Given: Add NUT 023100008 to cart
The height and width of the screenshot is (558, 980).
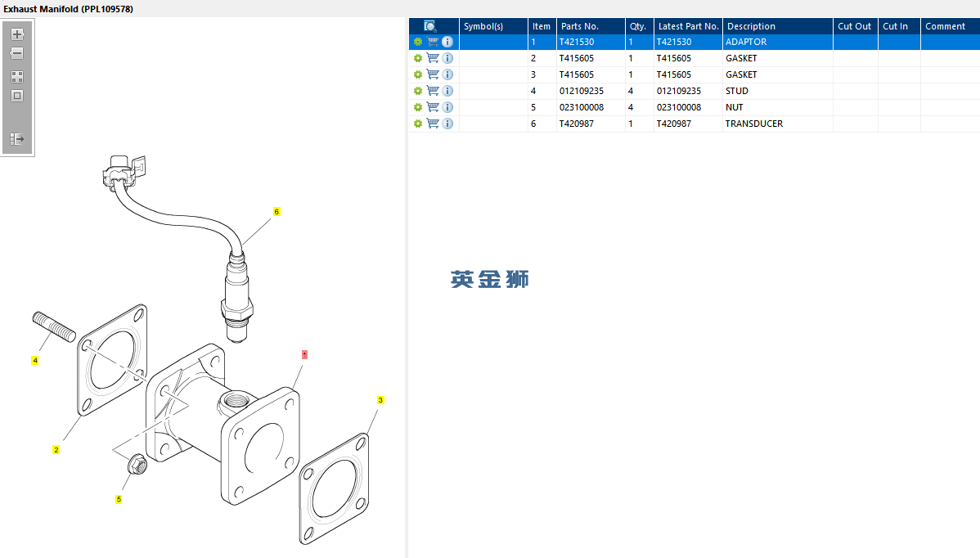Looking at the screenshot, I should tap(433, 107).
